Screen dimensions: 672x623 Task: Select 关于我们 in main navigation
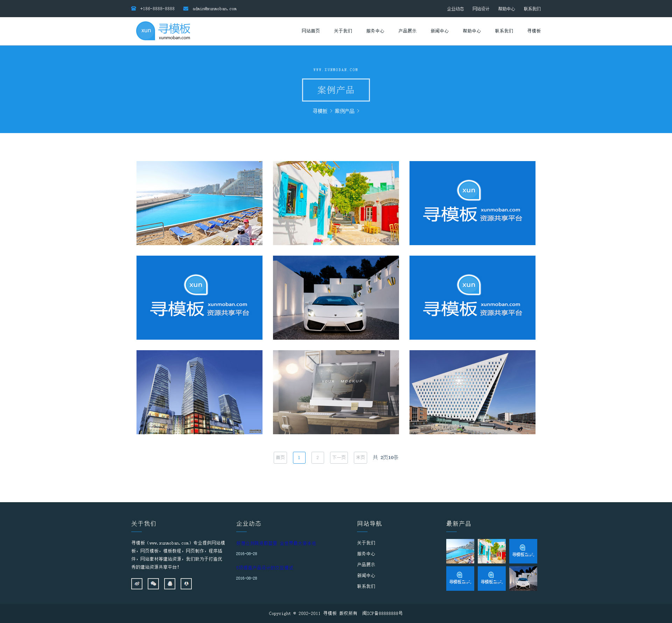(x=343, y=31)
